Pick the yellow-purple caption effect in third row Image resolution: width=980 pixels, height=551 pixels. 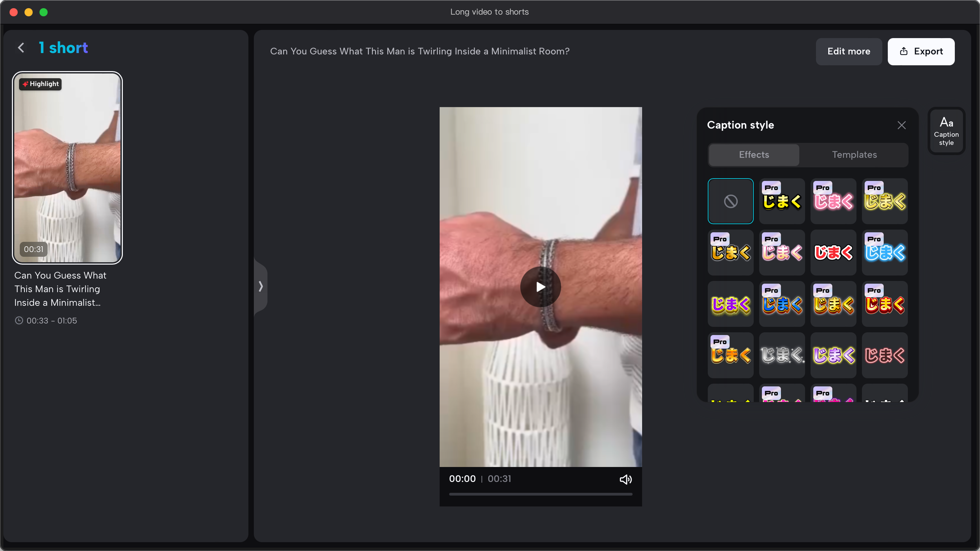730,304
